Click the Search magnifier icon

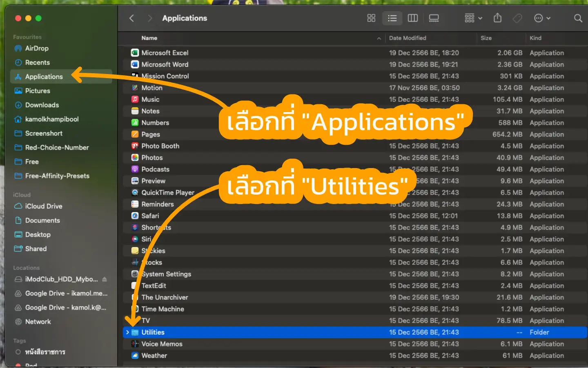click(x=578, y=18)
